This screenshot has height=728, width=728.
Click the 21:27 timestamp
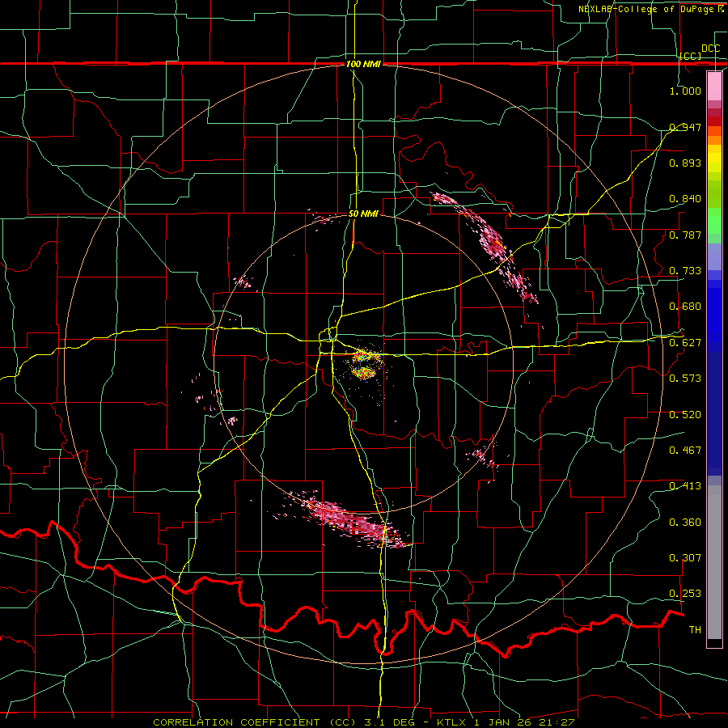tap(557, 722)
